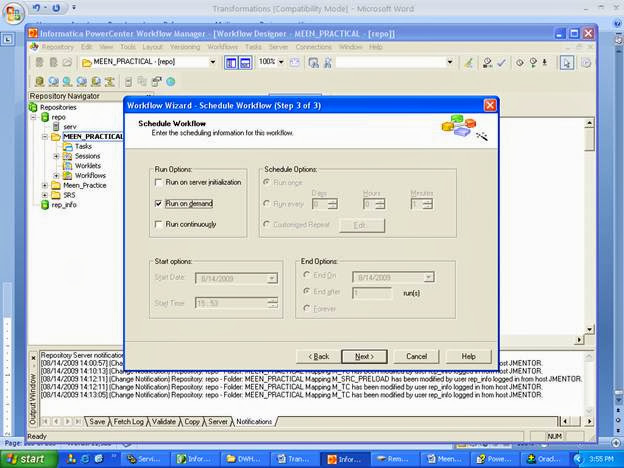Click the Output Window close x icon
Viewport: 624px width, 468px height.
tap(33, 358)
